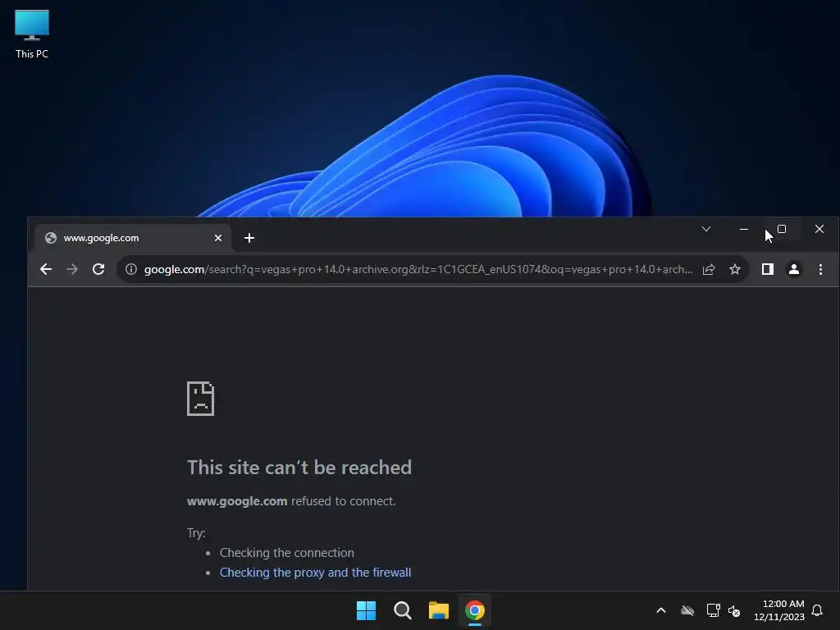This screenshot has height=630, width=840.
Task: Click the 'This site can't be reached' heading
Action: 299,467
